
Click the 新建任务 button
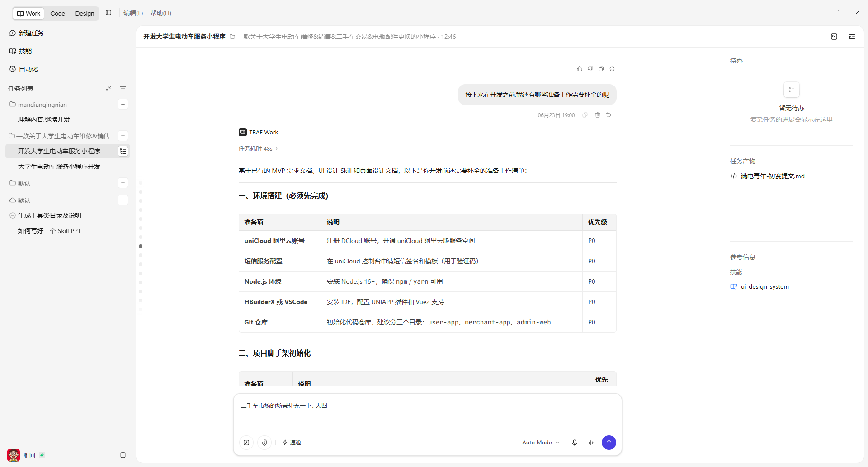[x=27, y=33]
